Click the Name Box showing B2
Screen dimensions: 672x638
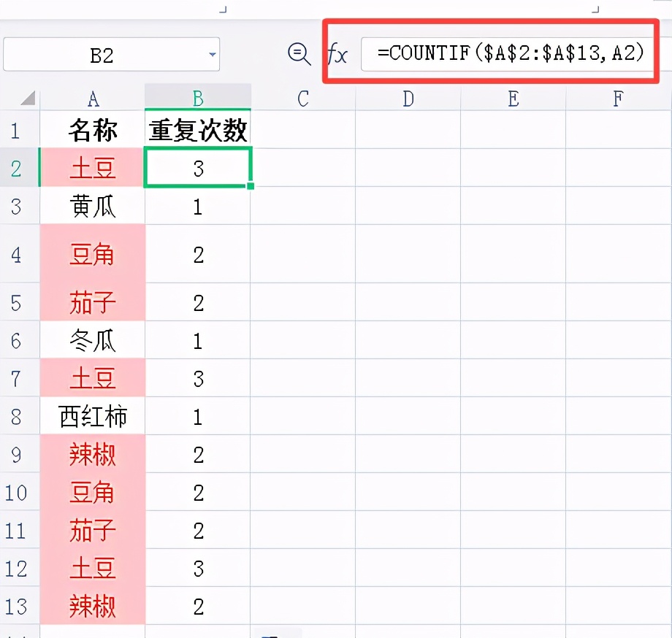click(x=112, y=54)
